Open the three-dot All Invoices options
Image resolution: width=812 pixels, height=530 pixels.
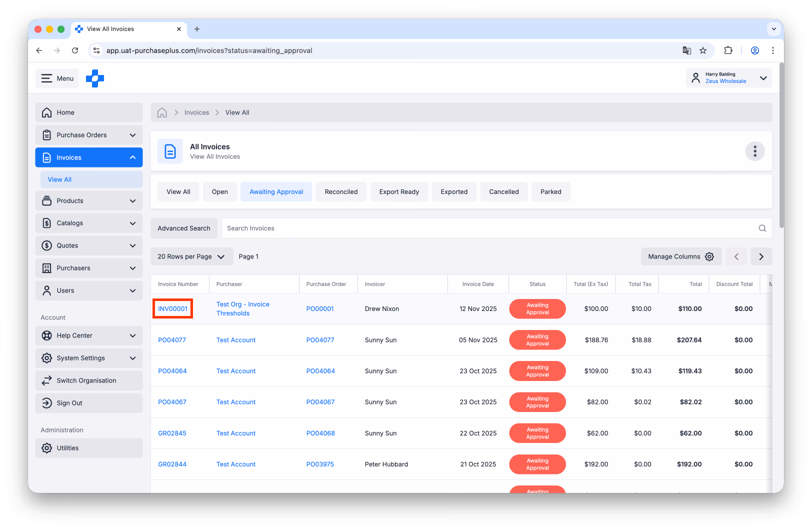coord(755,151)
